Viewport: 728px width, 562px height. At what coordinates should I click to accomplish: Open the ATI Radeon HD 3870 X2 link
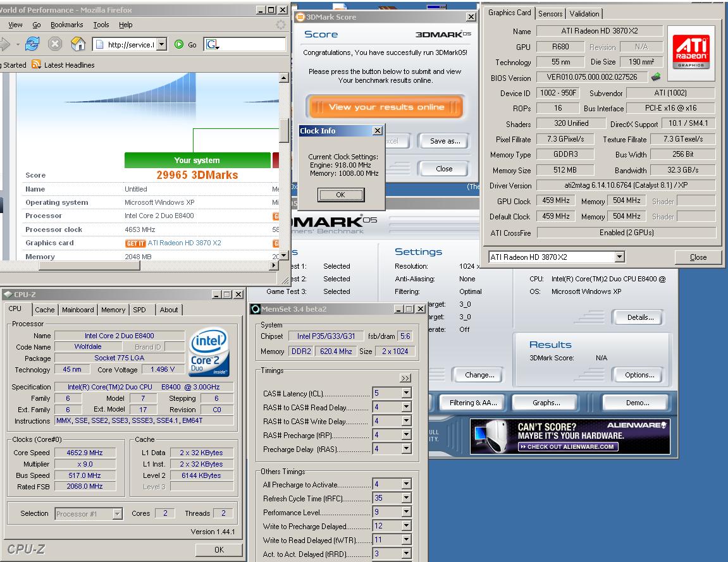[x=184, y=243]
